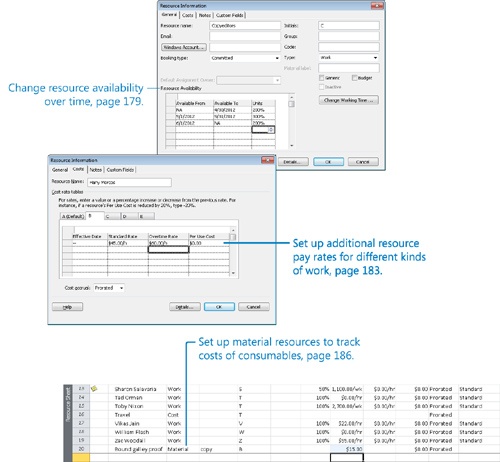Click the $15.00 rate cell for galley proof

point(347,449)
